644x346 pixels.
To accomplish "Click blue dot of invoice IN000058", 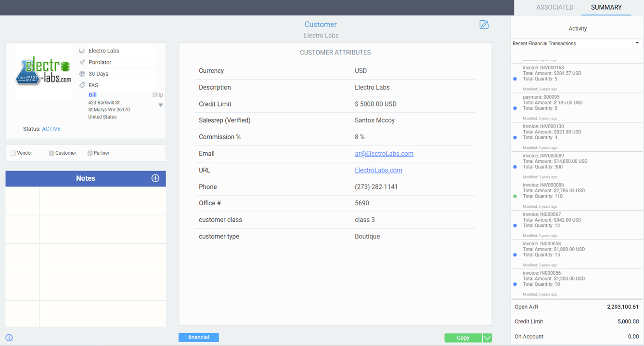I will point(515,255).
